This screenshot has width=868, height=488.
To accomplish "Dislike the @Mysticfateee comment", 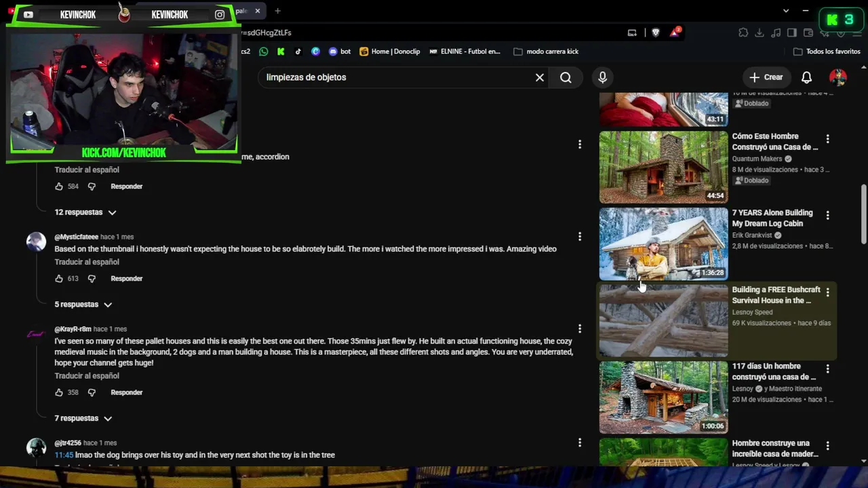I will click(x=92, y=279).
